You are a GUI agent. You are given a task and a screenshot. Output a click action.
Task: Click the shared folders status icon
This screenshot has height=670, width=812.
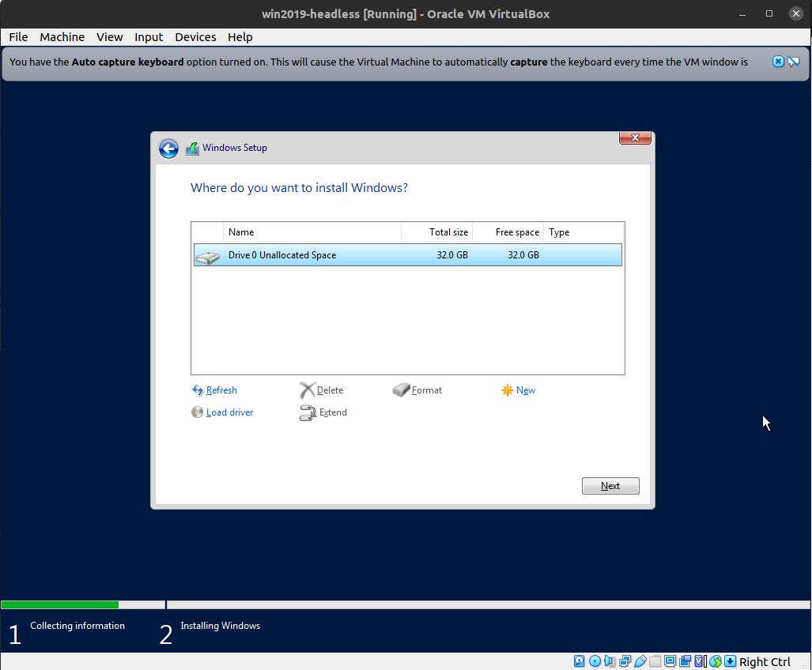[x=655, y=661]
